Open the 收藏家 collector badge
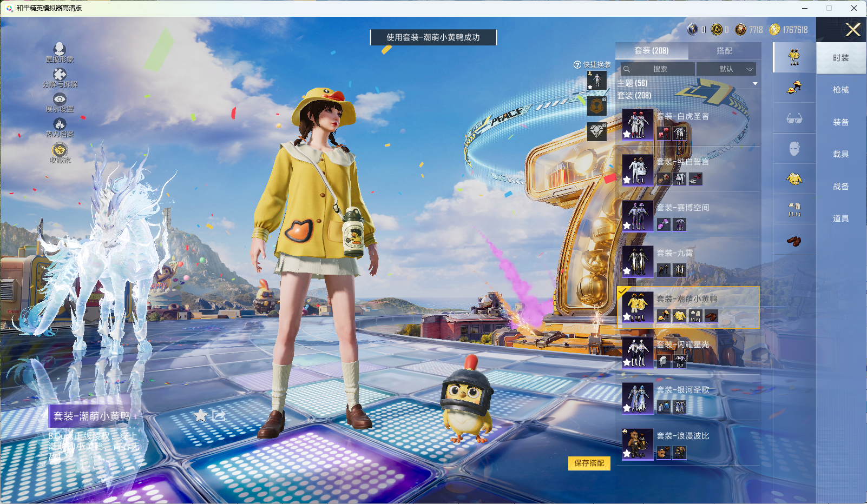The image size is (867, 504). click(60, 149)
